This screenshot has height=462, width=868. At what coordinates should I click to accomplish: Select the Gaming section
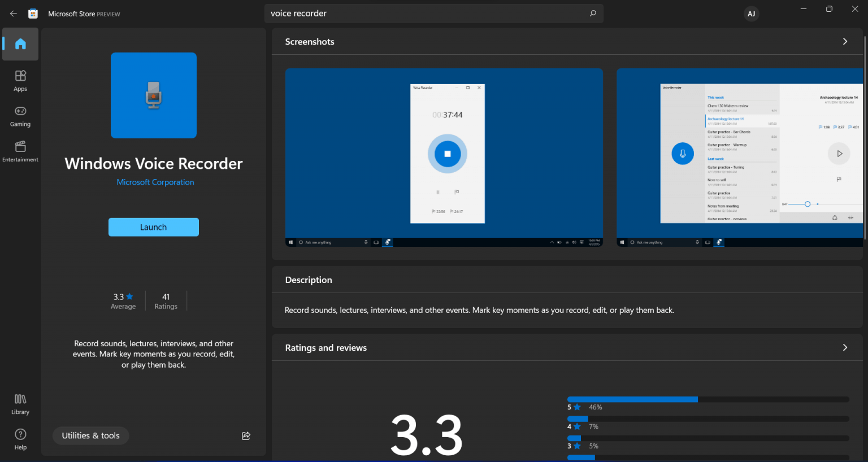pos(20,116)
